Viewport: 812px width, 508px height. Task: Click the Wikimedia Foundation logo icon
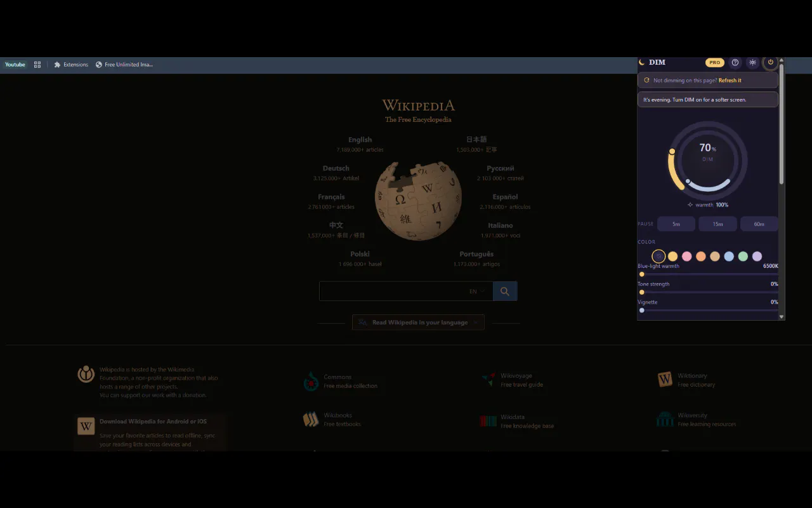[x=86, y=374]
